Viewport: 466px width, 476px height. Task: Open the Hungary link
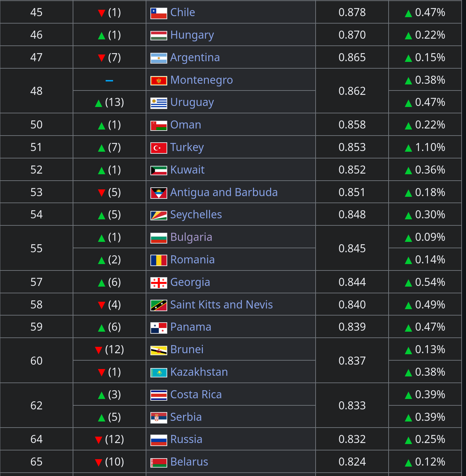coord(192,35)
